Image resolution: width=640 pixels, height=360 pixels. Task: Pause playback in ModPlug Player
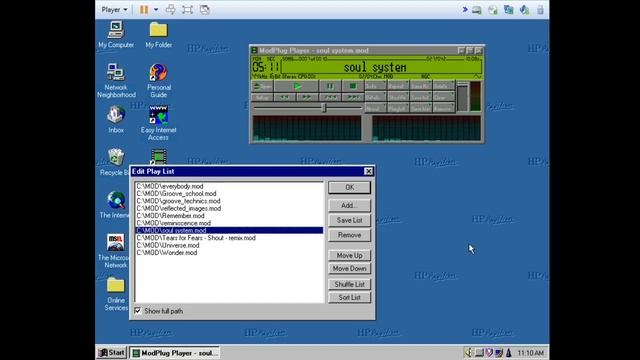pos(330,86)
